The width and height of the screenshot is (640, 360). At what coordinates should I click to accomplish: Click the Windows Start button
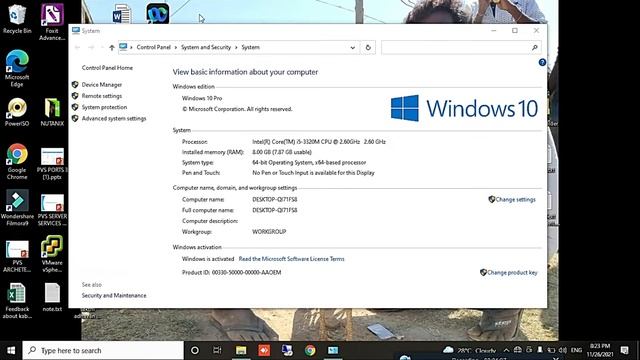(11, 350)
